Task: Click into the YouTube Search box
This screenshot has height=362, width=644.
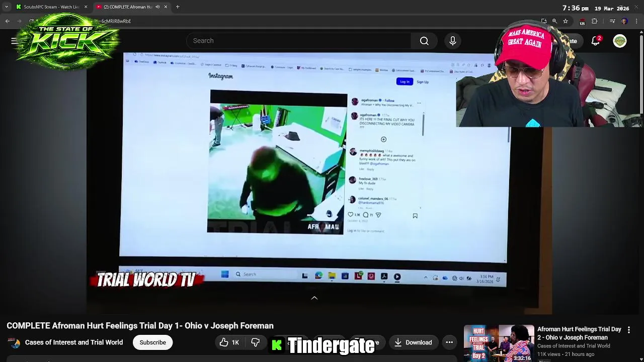Action: pos(299,41)
